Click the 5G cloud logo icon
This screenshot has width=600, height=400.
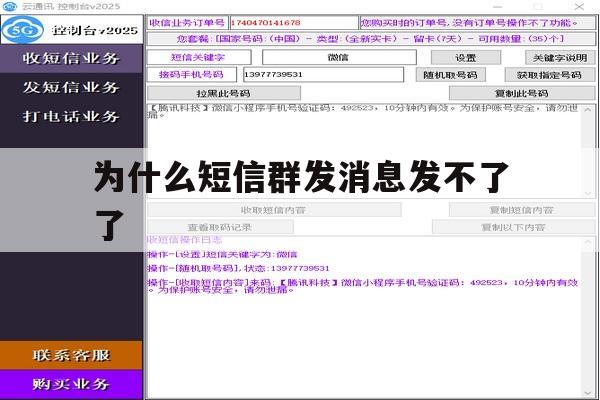click(23, 29)
